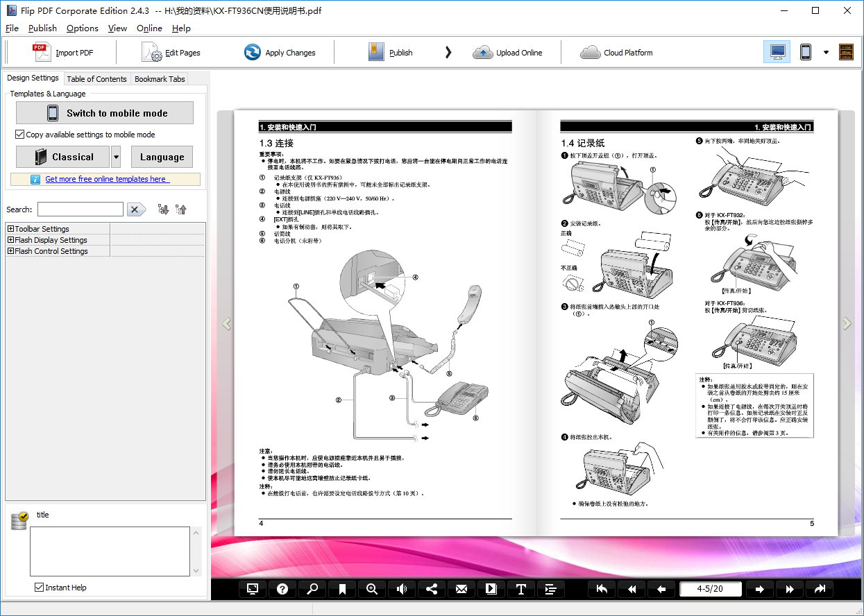Open the View menu
Image resolution: width=864 pixels, height=616 pixels.
tap(117, 28)
